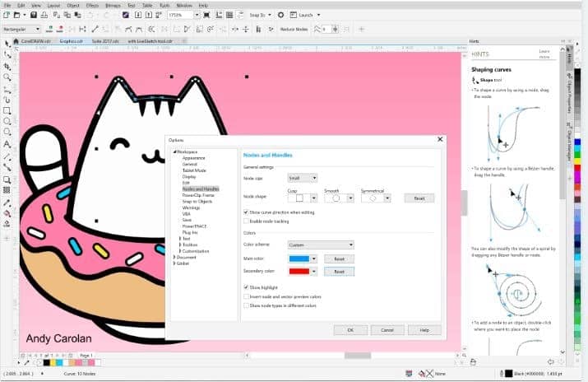Select the Interactive Fill tool in toolbox
This screenshot has height=382, width=588.
coord(7,213)
